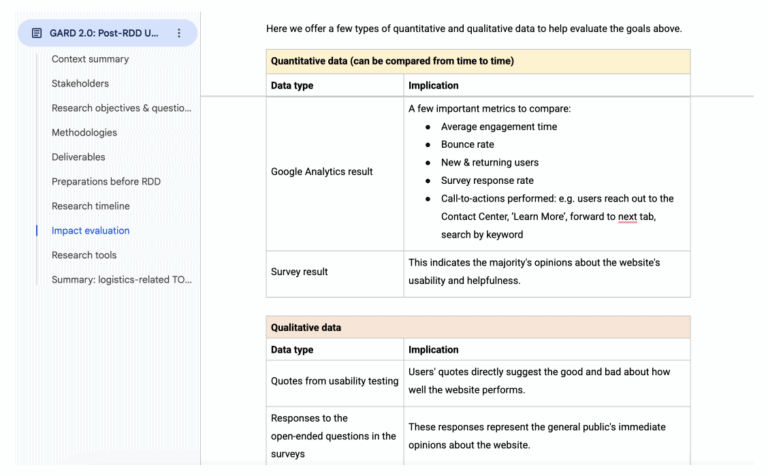Image resolution: width=768 pixels, height=476 pixels.
Task: Select the Google Analytics result cell
Action: coord(335,173)
